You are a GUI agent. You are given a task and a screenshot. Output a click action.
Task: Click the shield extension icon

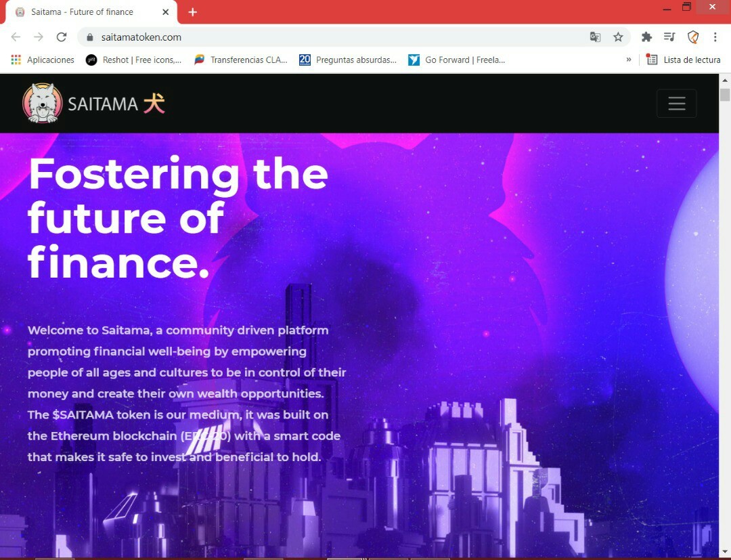[x=693, y=37]
